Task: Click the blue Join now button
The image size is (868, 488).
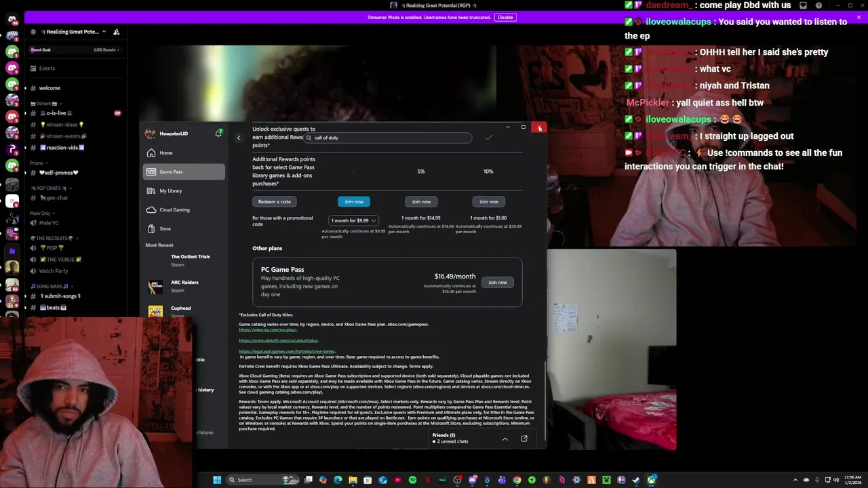Action: tap(353, 201)
